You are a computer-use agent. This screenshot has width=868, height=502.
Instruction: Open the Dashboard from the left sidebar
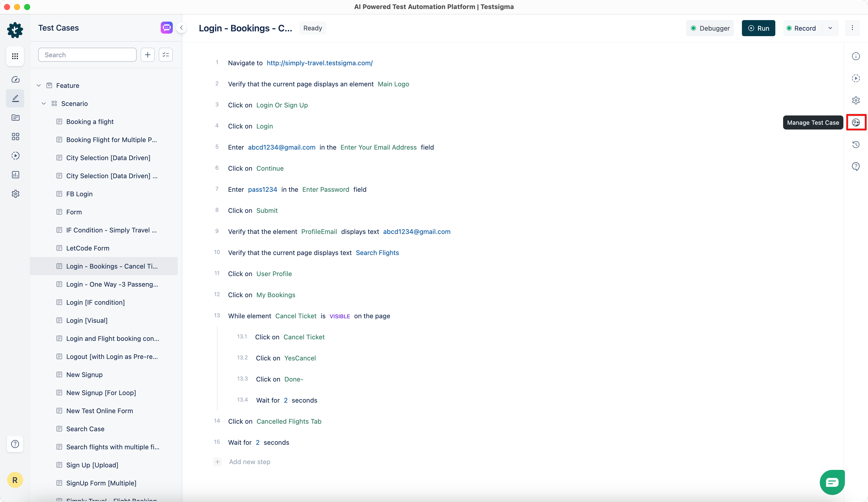coord(15,80)
